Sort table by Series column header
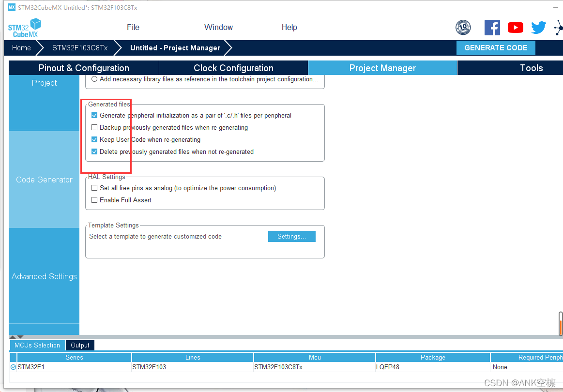Screen dimensions: 563x392 click(x=74, y=357)
